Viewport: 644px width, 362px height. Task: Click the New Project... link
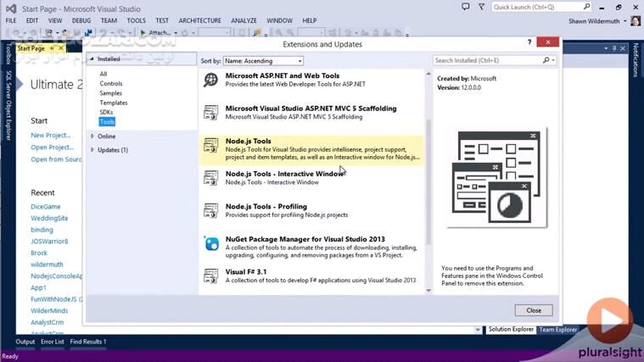pos(50,135)
